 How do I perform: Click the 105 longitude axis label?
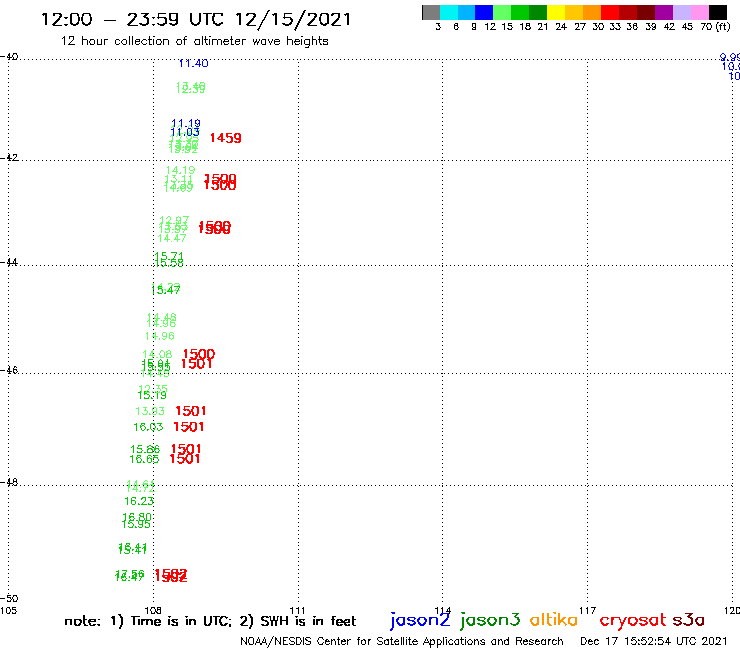click(8, 610)
